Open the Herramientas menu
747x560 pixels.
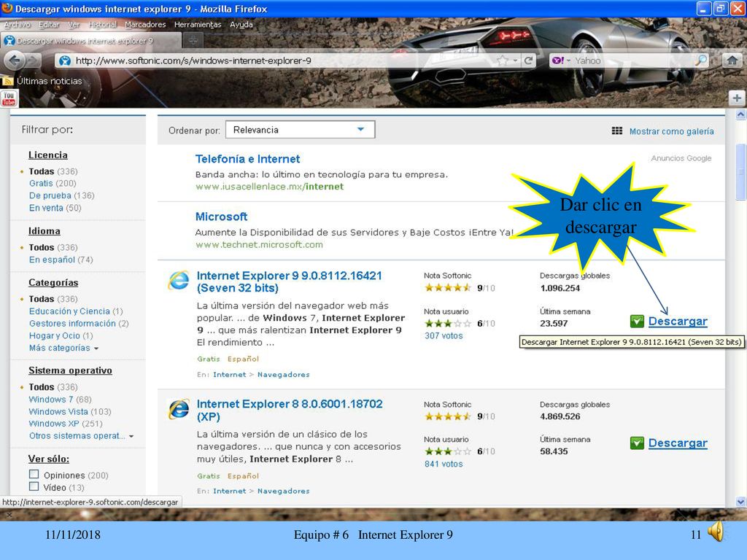(x=198, y=24)
